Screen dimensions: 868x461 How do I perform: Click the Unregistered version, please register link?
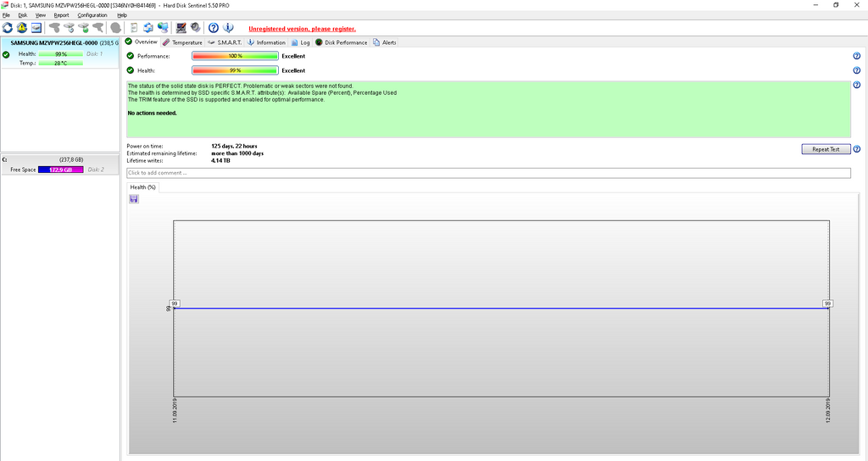(x=303, y=29)
